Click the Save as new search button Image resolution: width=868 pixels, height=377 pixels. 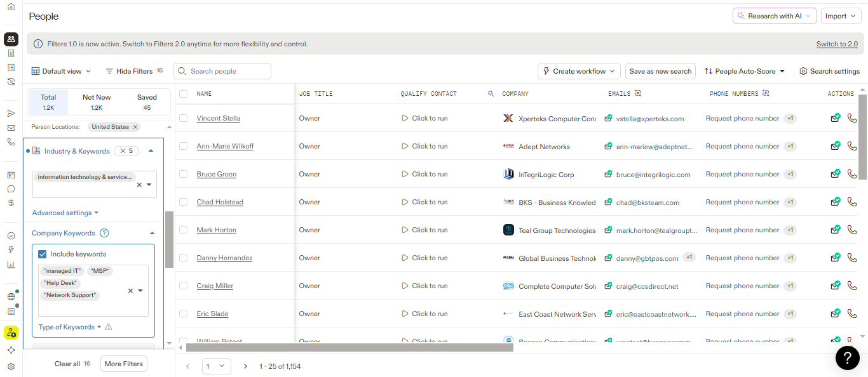[660, 71]
